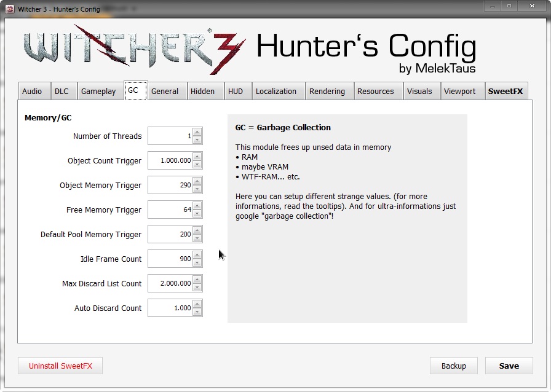Go to the Gameplay tab
The width and height of the screenshot is (551, 392).
[x=98, y=91]
